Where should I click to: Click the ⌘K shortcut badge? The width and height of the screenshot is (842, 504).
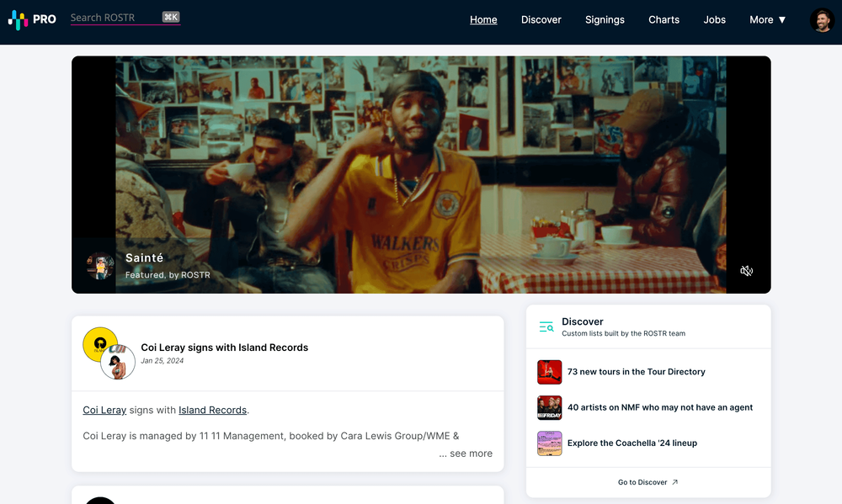[171, 17]
